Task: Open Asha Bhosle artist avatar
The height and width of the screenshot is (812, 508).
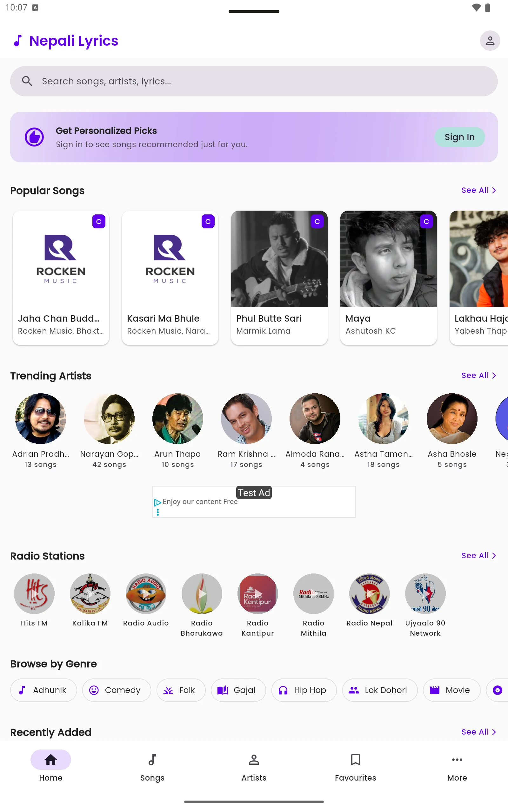Action: (x=452, y=419)
